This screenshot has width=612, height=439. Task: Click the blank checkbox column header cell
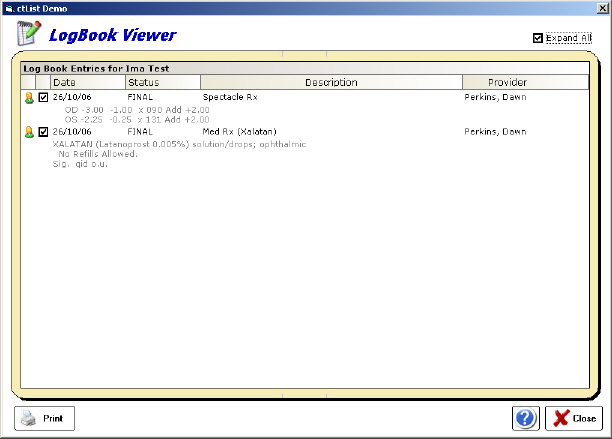43,82
